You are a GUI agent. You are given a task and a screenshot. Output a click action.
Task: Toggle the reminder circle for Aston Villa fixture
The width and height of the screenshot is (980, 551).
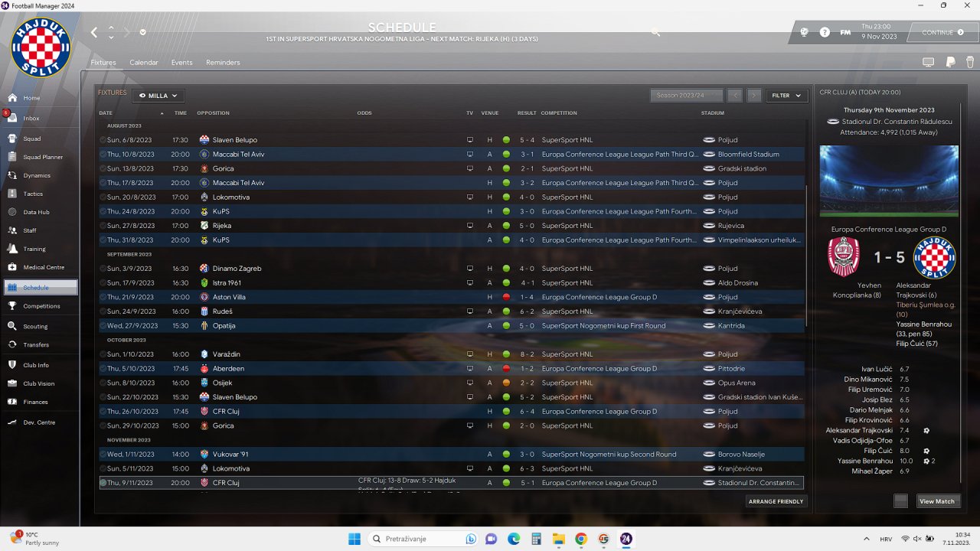pos(103,297)
